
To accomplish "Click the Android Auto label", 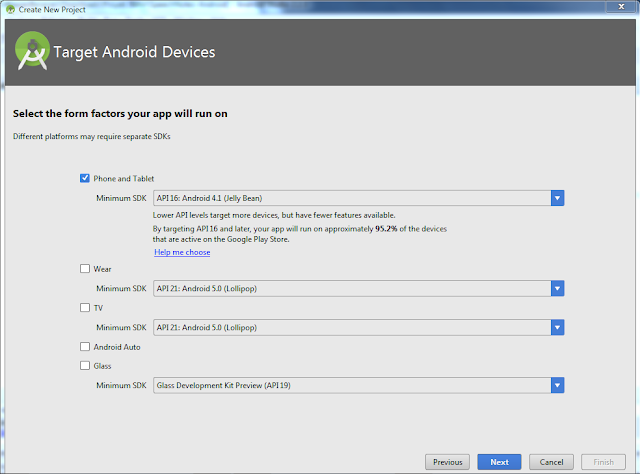I will tap(117, 347).
